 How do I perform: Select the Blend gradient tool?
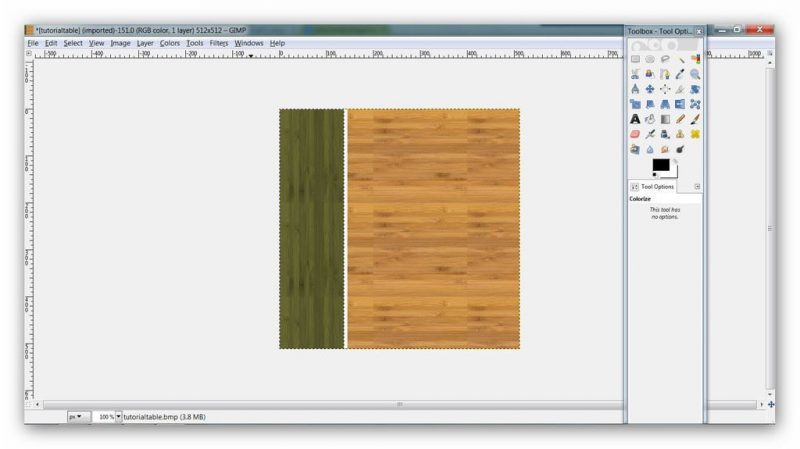click(665, 119)
